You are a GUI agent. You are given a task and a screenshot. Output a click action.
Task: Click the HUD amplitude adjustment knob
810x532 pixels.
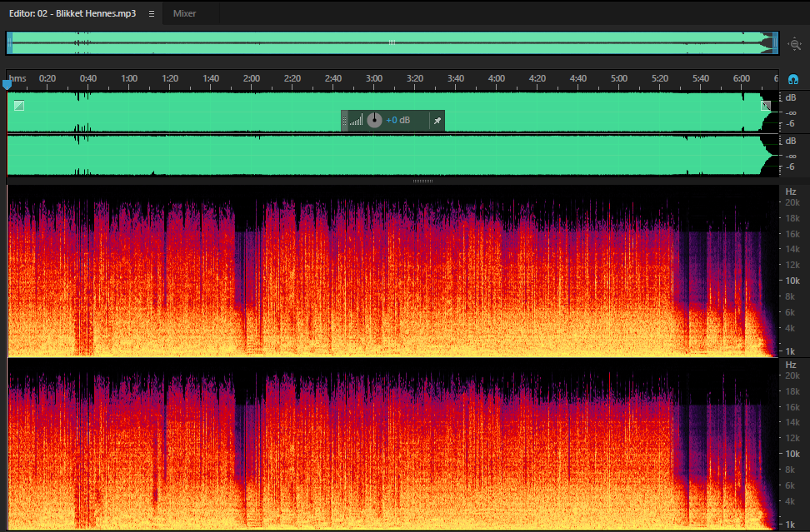374,120
